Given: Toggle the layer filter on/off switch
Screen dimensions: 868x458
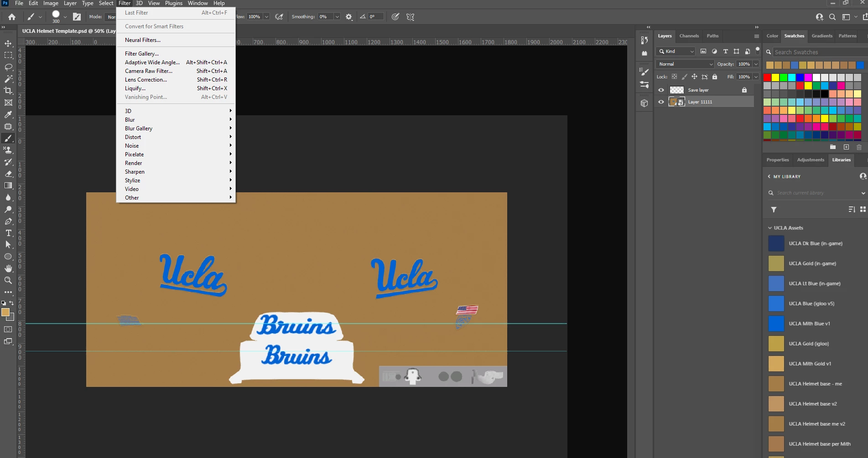Looking at the screenshot, I should click(x=758, y=50).
